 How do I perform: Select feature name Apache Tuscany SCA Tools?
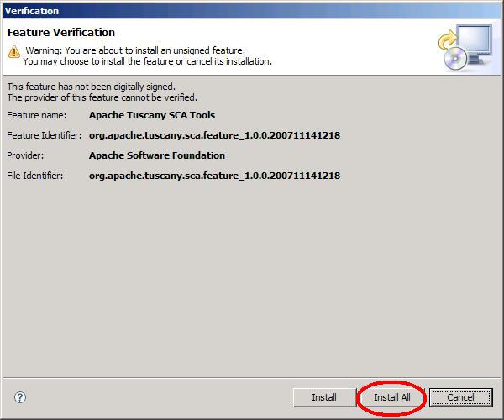pos(152,115)
